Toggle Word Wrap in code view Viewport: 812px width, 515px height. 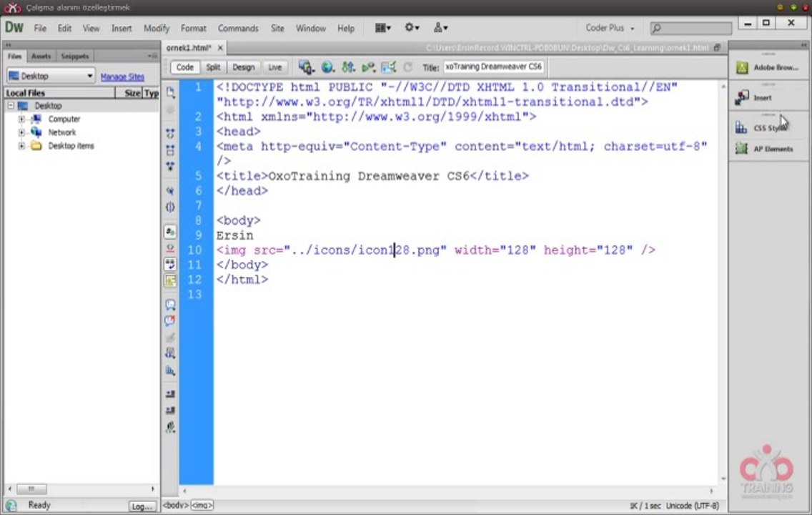coord(170,264)
